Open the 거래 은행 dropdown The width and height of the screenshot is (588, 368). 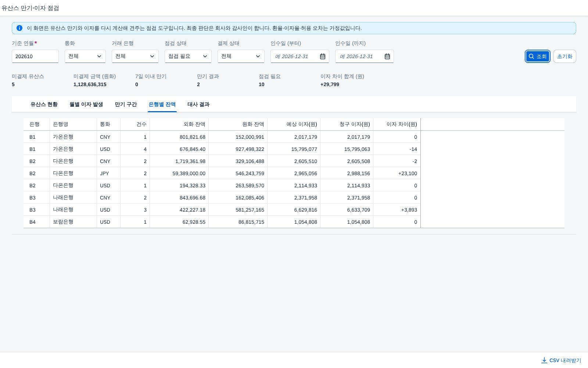pos(135,56)
